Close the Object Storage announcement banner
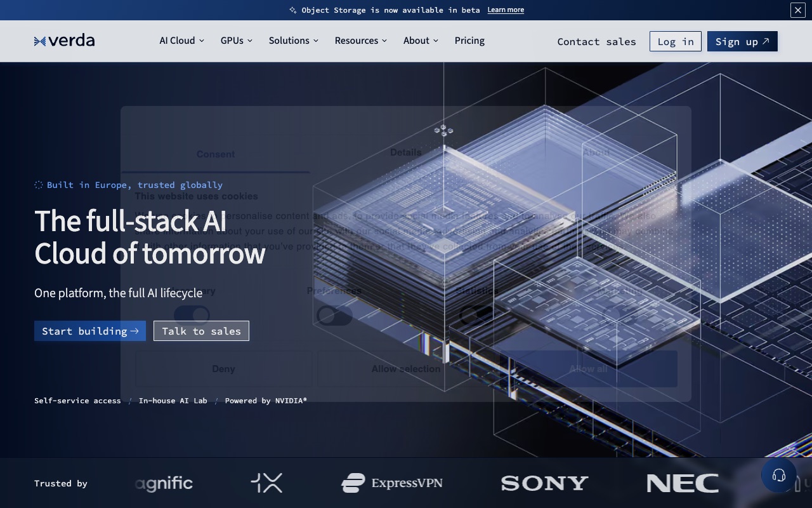The width and height of the screenshot is (812, 508). (x=797, y=10)
